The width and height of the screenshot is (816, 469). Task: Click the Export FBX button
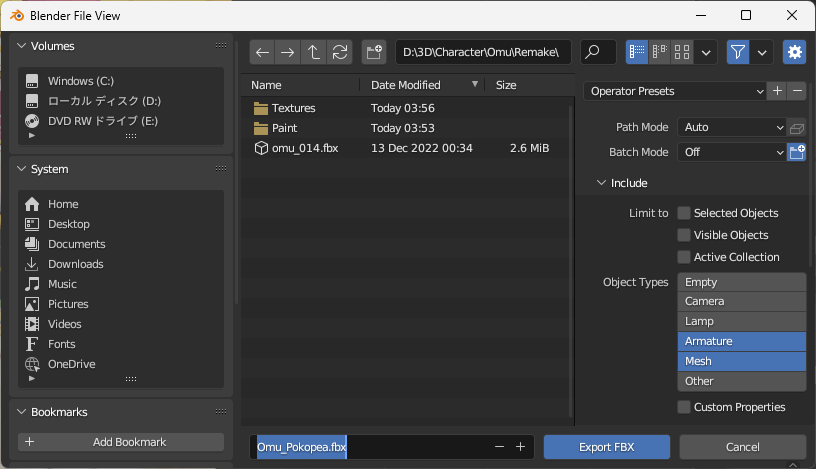[x=607, y=446]
